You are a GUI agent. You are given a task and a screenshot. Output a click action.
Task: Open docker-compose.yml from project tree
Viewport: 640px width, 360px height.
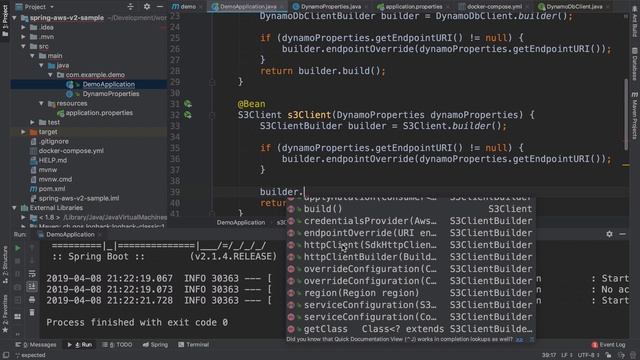pyautogui.click(x=71, y=151)
